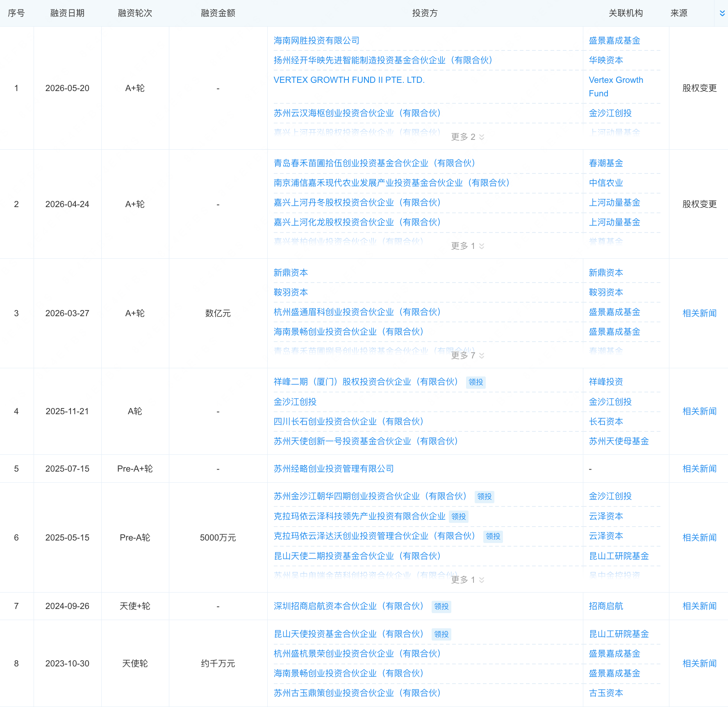Open investor 克拉玛依云泽科技领先产业投资有限合伙企业
This screenshot has width=728, height=707.
(x=359, y=516)
